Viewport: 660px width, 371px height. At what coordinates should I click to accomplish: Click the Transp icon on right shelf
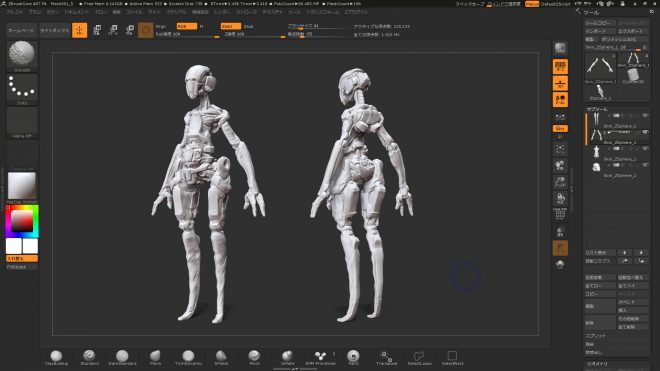tap(560, 231)
